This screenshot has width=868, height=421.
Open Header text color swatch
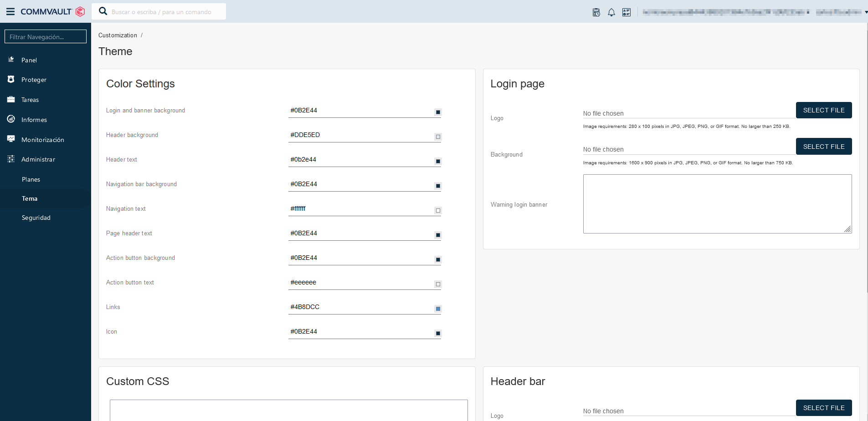438,161
